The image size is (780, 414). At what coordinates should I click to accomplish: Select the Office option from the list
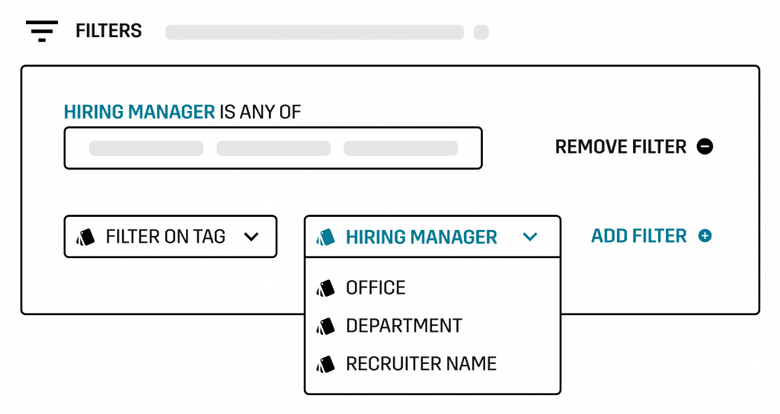coord(376,288)
